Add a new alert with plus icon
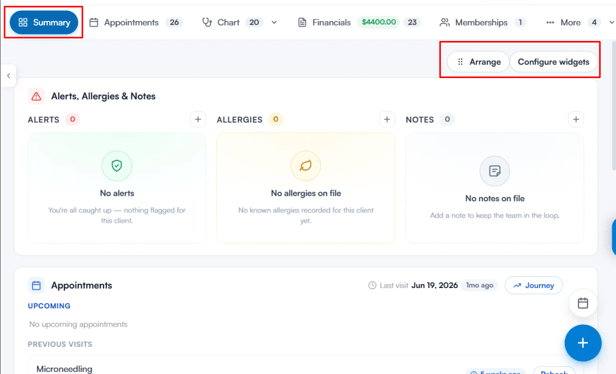 (198, 119)
